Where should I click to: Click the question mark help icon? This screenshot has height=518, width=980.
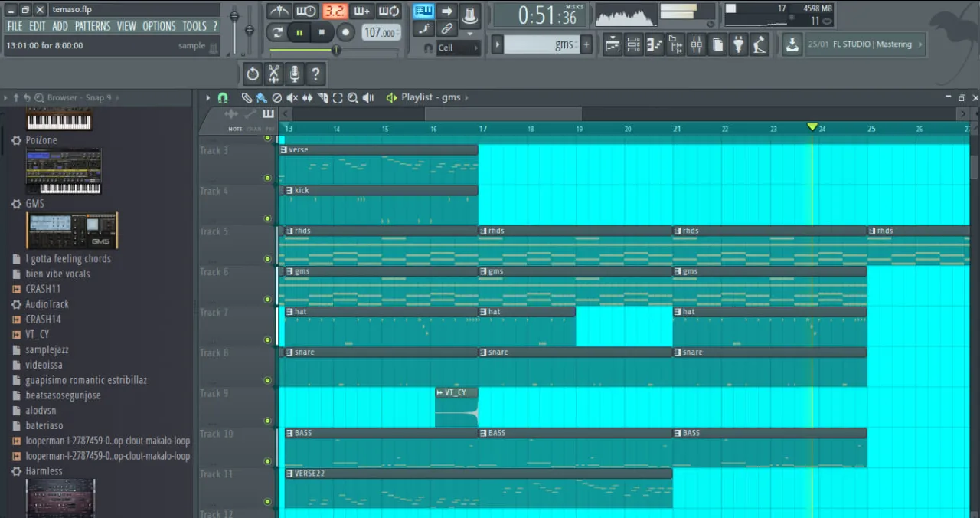pyautogui.click(x=315, y=74)
